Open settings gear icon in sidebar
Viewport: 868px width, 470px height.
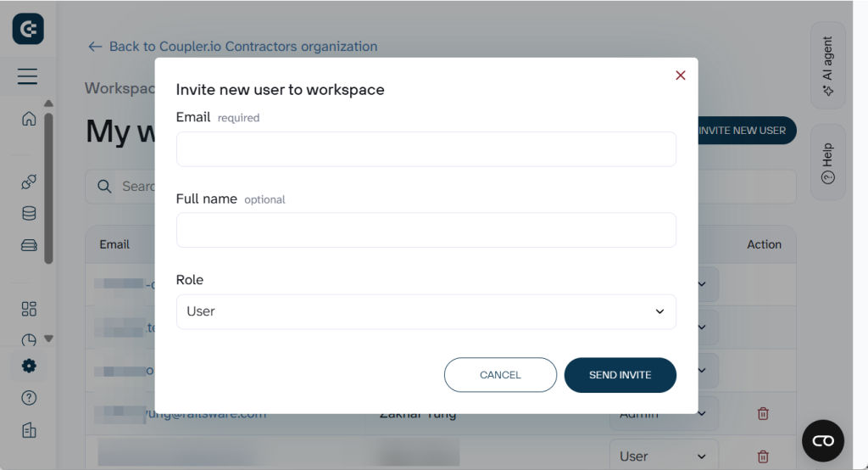click(x=29, y=366)
